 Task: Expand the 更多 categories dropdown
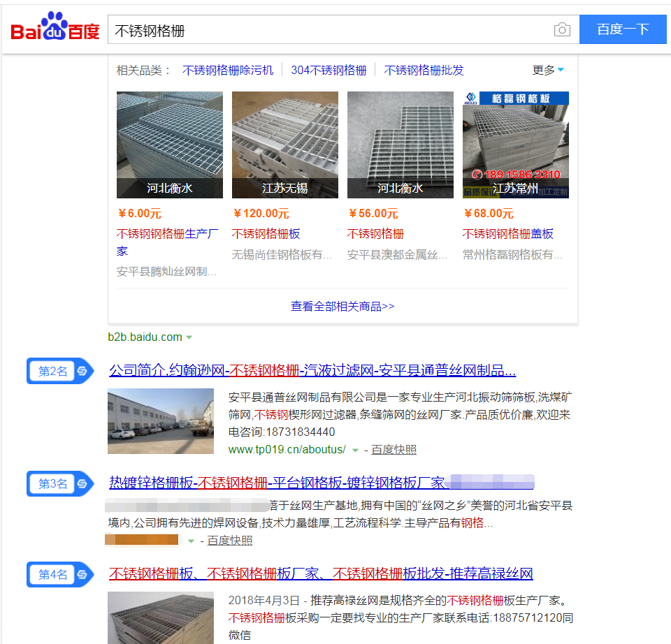[548, 70]
